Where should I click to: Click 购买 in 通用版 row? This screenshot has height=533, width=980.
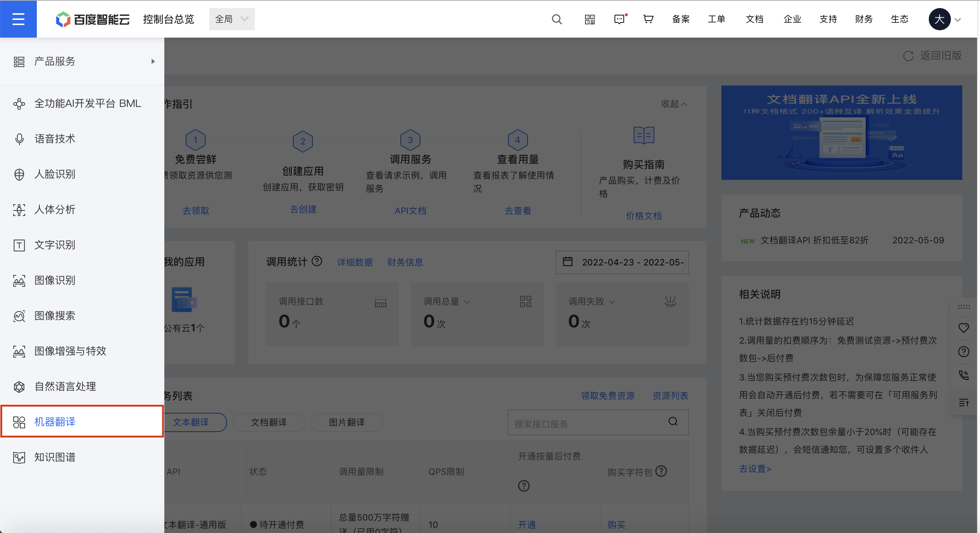point(616,525)
